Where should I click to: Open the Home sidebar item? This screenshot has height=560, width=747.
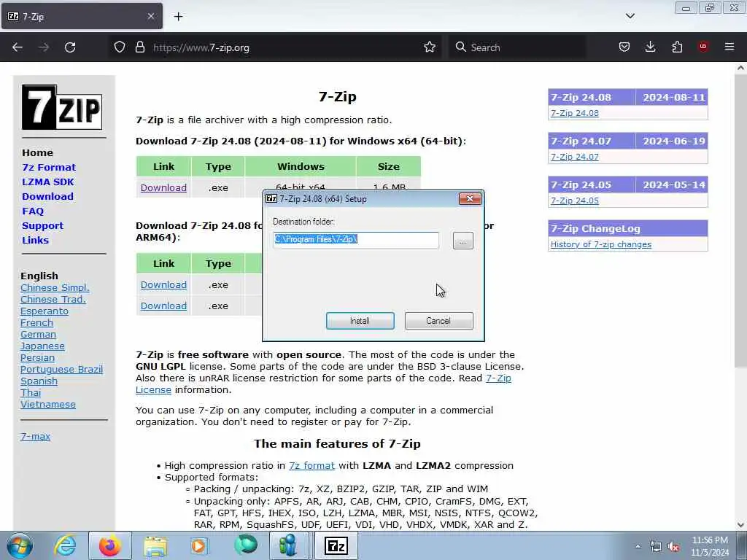pos(38,153)
